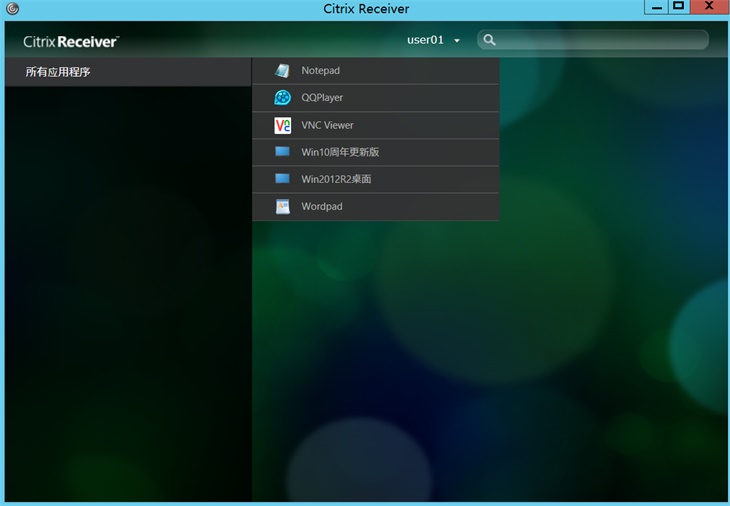Focus the search input field
730x506 pixels.
click(x=593, y=40)
